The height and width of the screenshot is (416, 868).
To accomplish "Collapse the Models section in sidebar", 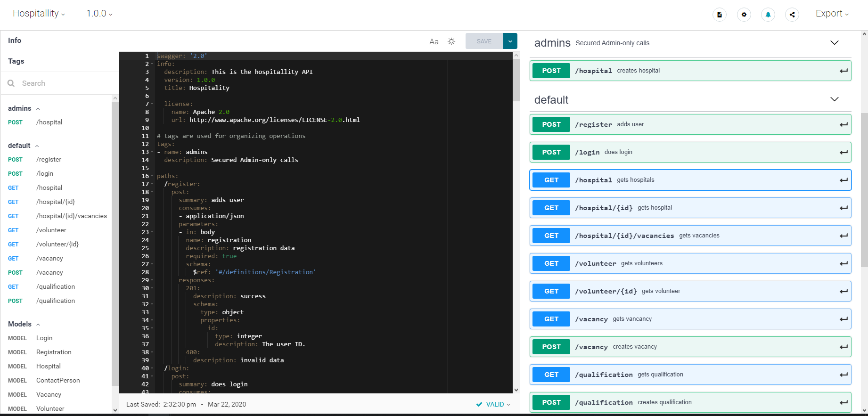I will [39, 325].
